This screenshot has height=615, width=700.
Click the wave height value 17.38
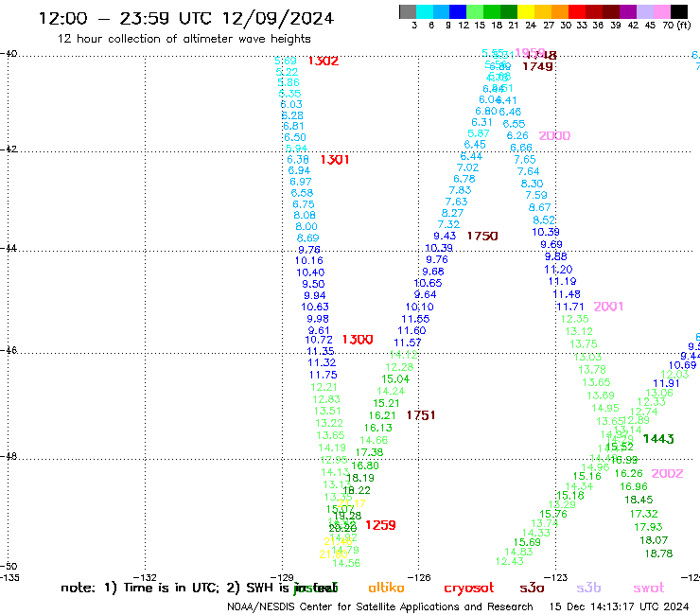coord(370,453)
